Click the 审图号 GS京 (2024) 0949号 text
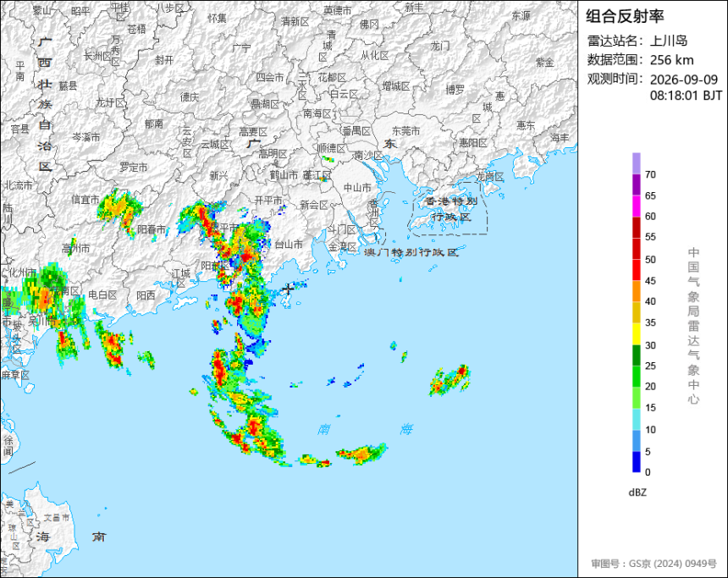Viewport: 728px width, 578px height. pos(654,564)
